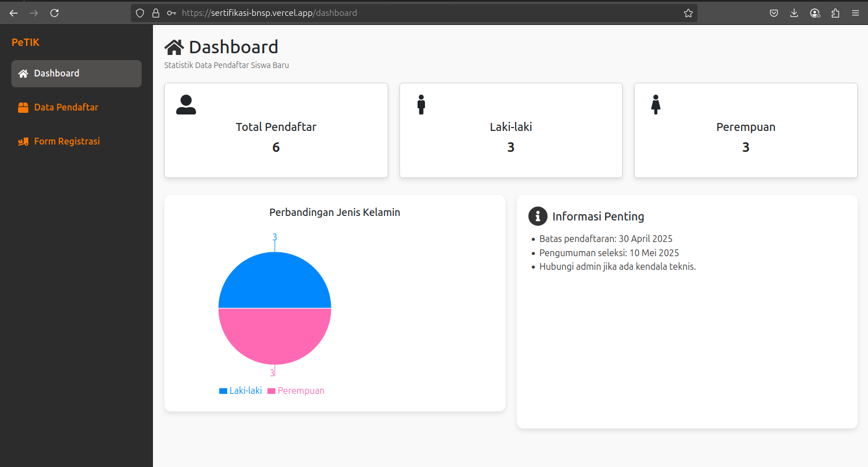Bookmark this page with the star icon
Image resolution: width=868 pixels, height=467 pixels.
688,13
